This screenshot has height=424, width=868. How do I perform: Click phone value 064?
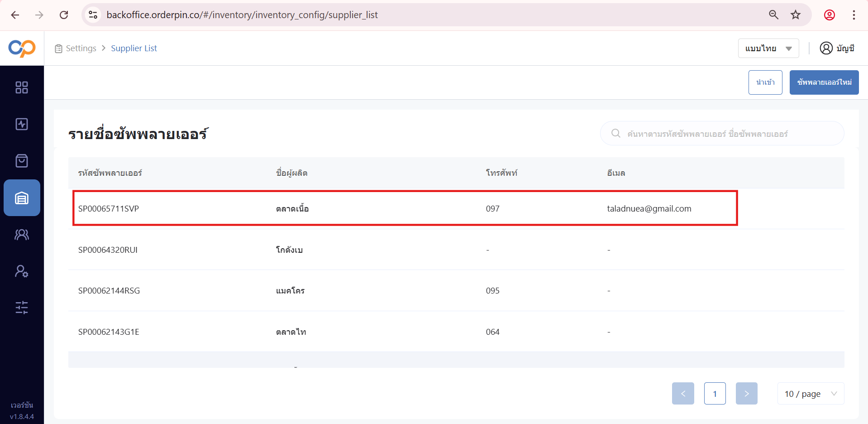pos(493,332)
